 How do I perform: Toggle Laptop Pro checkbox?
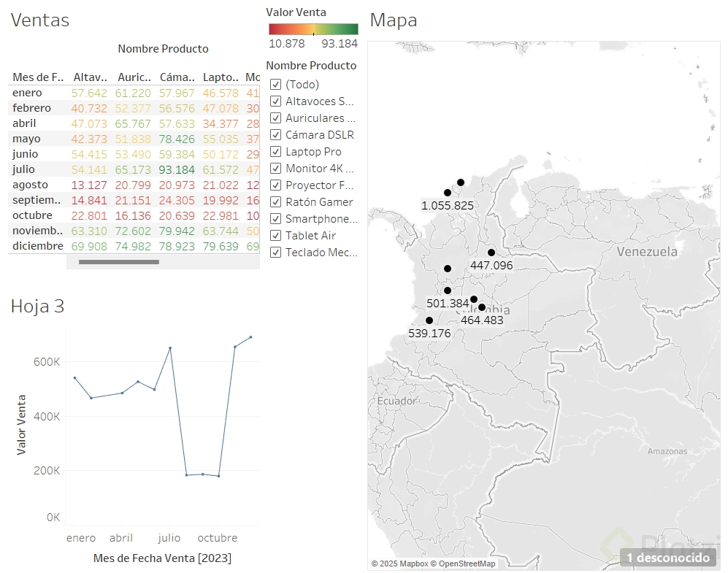[276, 152]
